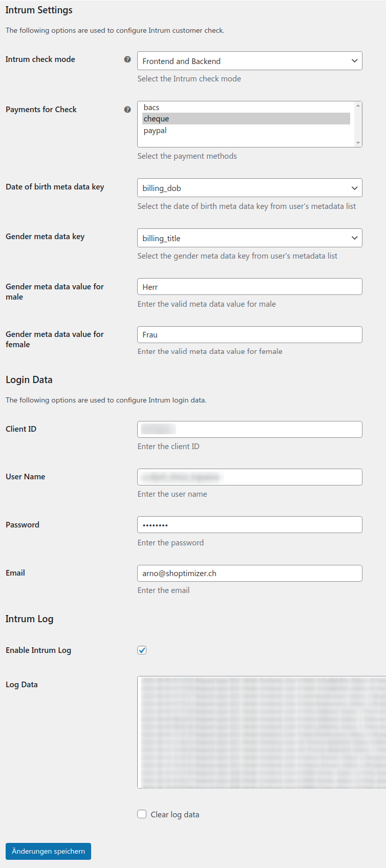Image resolution: width=386 pixels, height=868 pixels.
Task: Disable the Enable Intrum Log checkbox
Action: tap(142, 650)
